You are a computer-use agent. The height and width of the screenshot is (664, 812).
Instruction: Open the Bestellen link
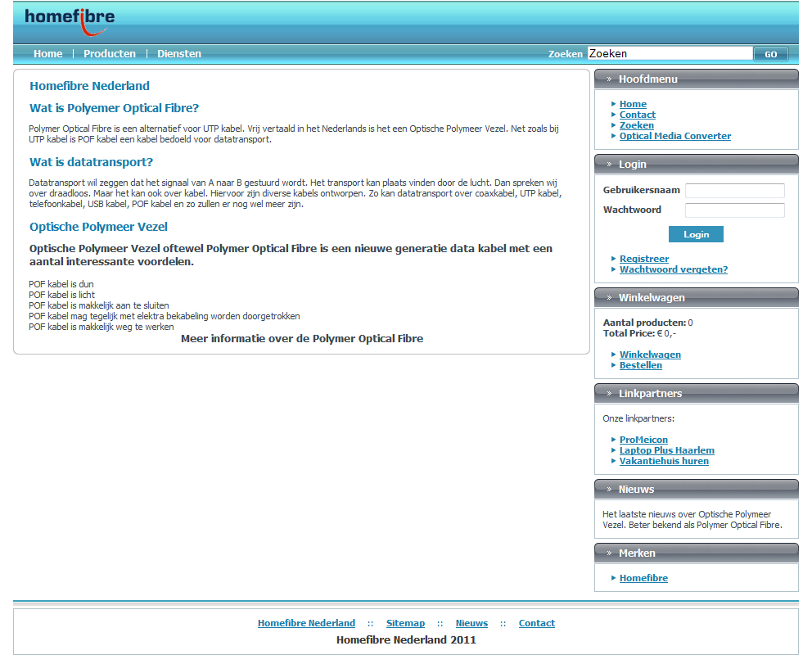point(640,365)
